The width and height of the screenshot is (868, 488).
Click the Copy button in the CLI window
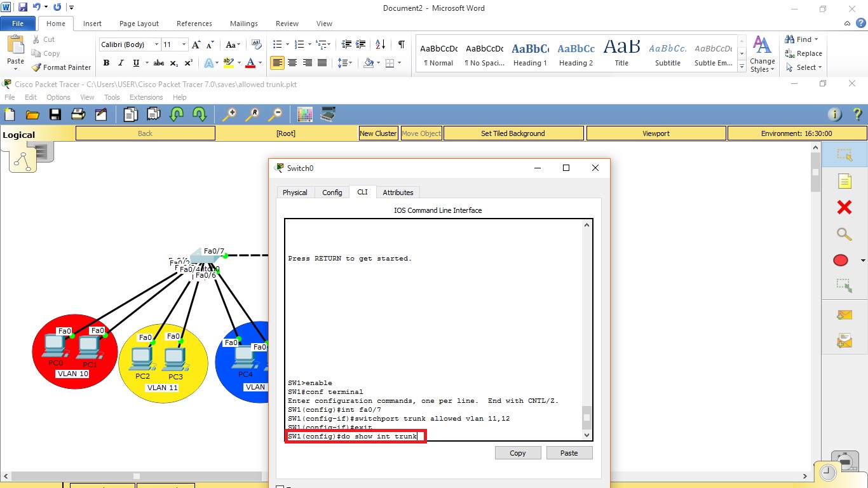(517, 452)
